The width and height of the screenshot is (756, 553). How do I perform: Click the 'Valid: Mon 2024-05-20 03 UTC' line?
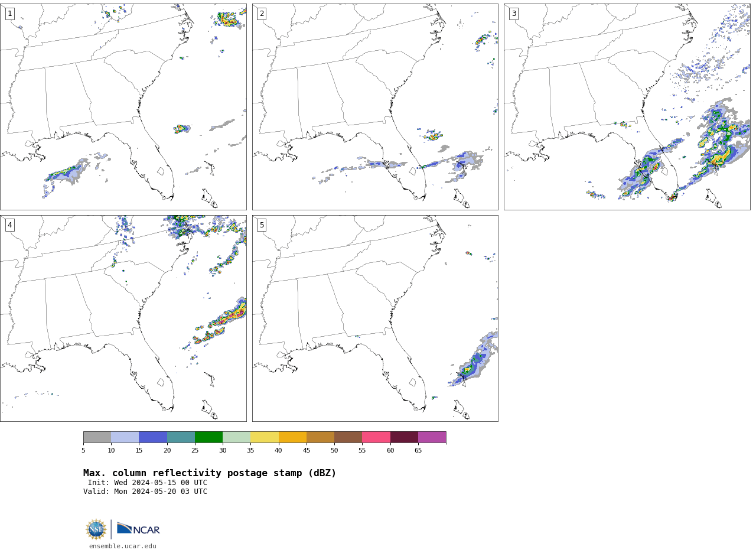[145, 492]
